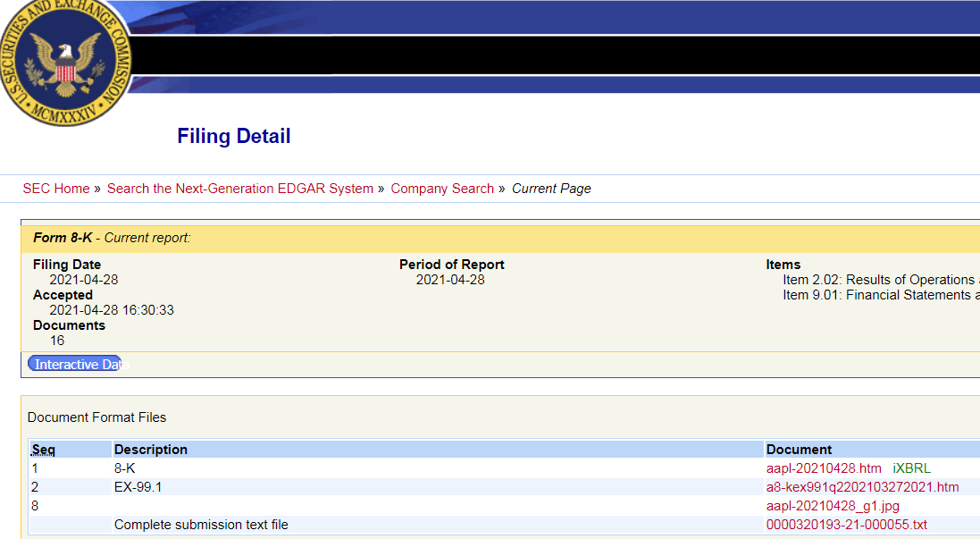The image size is (980, 539).
Task: Go to Search the Next-Generation EDGAR System
Action: (x=240, y=189)
